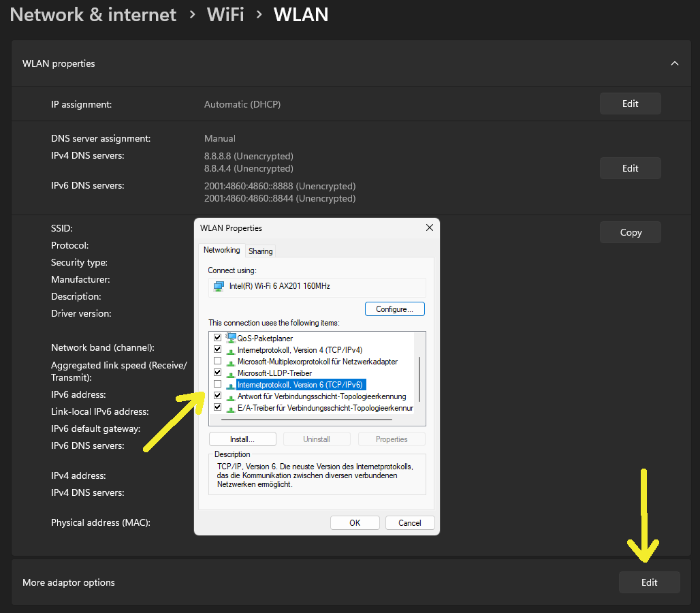This screenshot has height=613, width=700.
Task: Enable Microsoft-Multiplexorprotokoll für Netzwerkadapter checkbox
Action: pos(217,361)
